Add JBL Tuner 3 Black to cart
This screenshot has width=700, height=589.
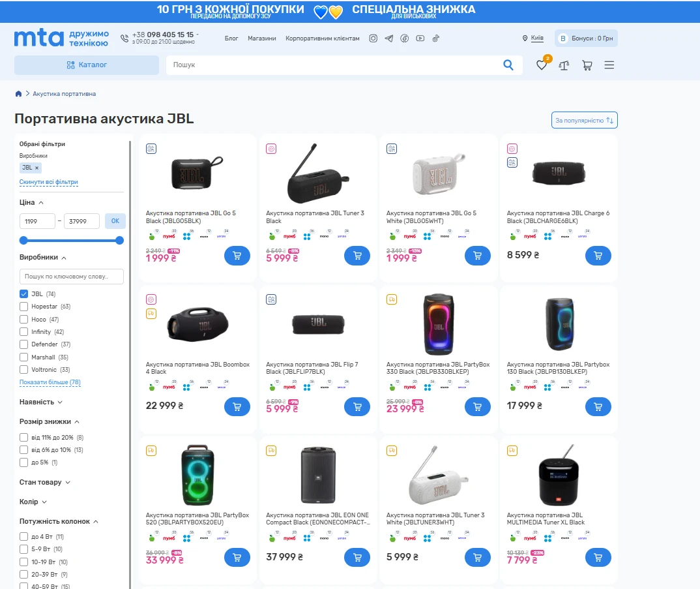click(357, 256)
